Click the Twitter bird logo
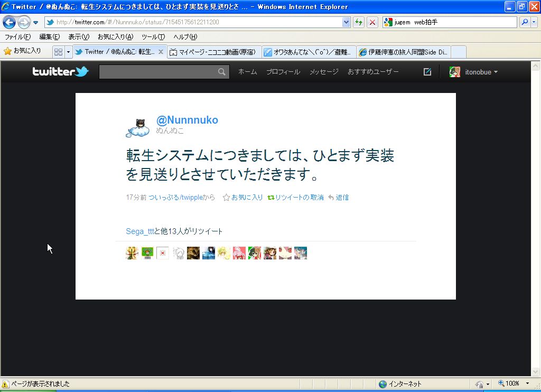Screen dimensions: 541x392 point(60,71)
